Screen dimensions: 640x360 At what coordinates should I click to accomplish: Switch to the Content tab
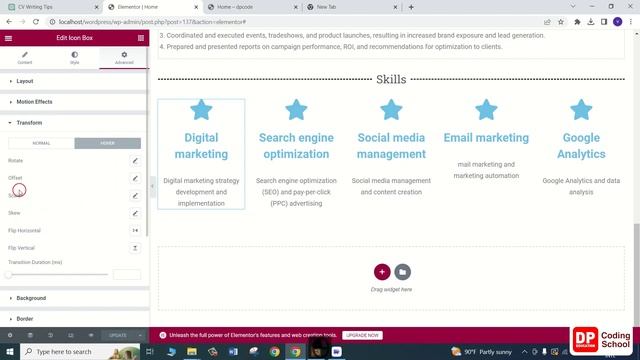[x=24, y=58]
